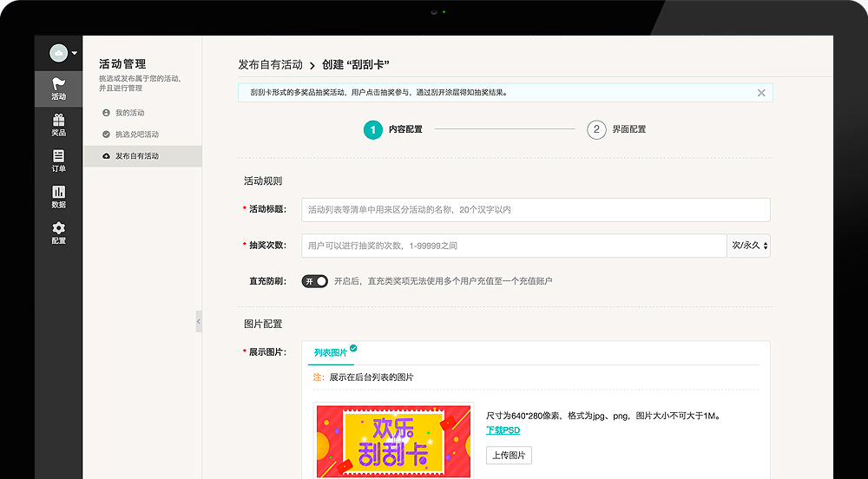Click the 活动 flag icon in sidebar
This screenshot has height=479, width=868.
point(58,89)
